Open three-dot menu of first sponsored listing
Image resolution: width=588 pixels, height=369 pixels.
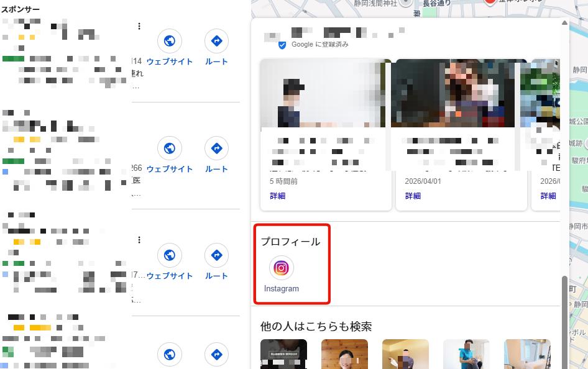[x=139, y=26]
